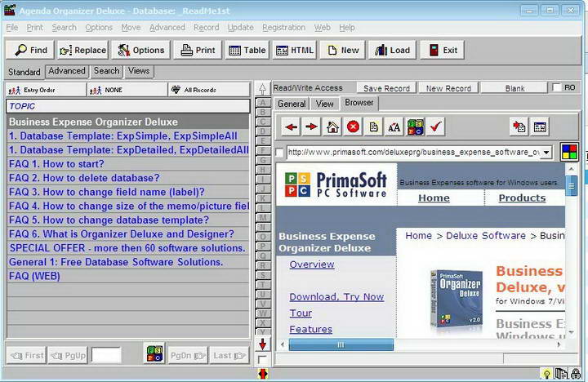Exit the application via Exit button
Image resolution: width=588 pixels, height=382 pixels.
coord(442,50)
